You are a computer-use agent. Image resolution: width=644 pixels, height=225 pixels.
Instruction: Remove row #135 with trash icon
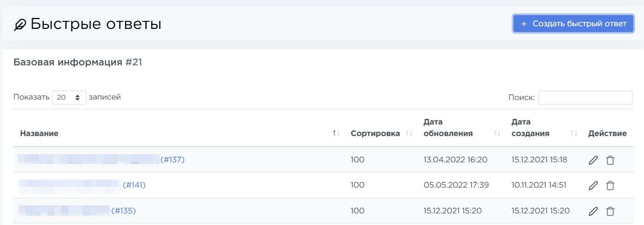(610, 211)
